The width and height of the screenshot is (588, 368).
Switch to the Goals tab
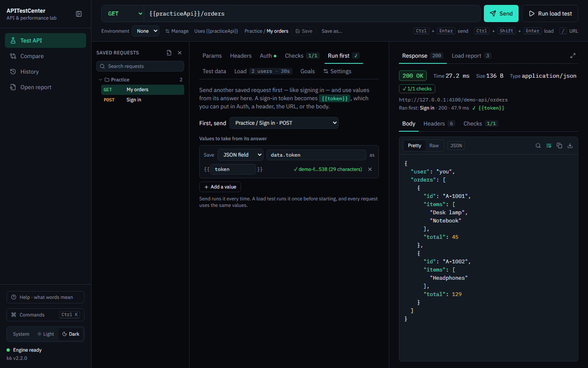[x=307, y=71]
